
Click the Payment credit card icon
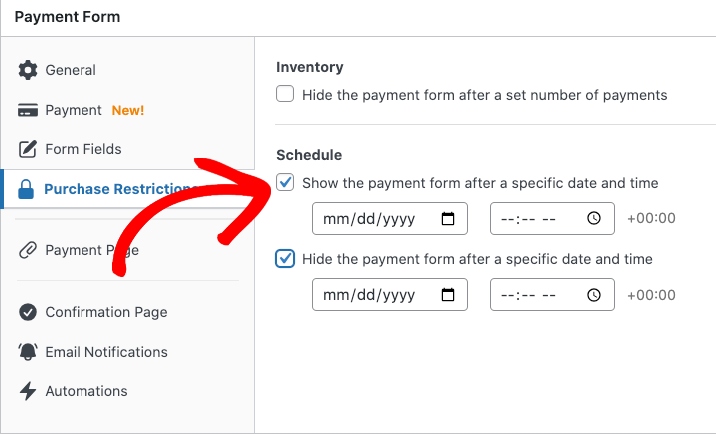tap(28, 110)
